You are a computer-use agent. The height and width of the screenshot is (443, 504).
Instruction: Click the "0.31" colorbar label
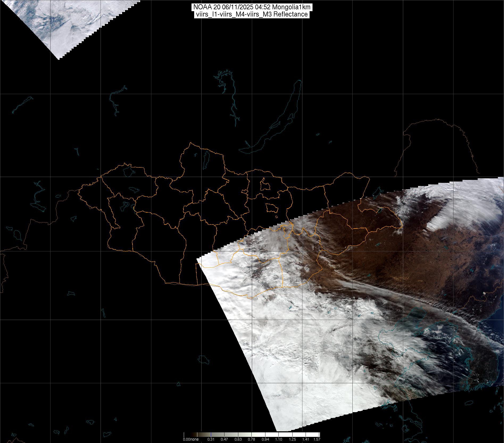[211, 439]
